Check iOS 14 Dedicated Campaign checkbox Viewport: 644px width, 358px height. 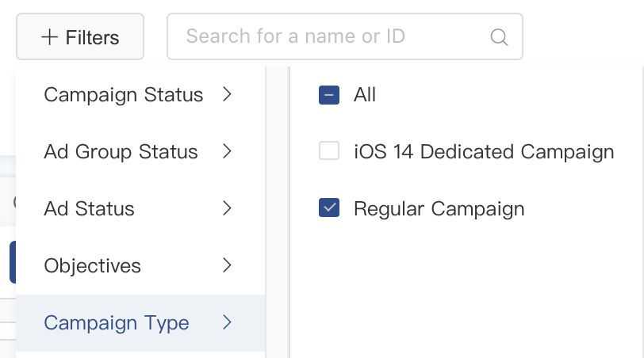pos(329,150)
